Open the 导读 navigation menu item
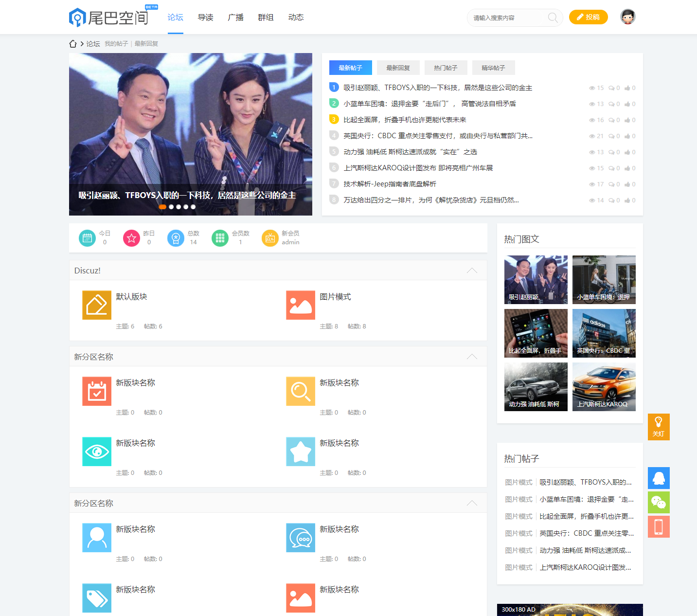 click(205, 18)
